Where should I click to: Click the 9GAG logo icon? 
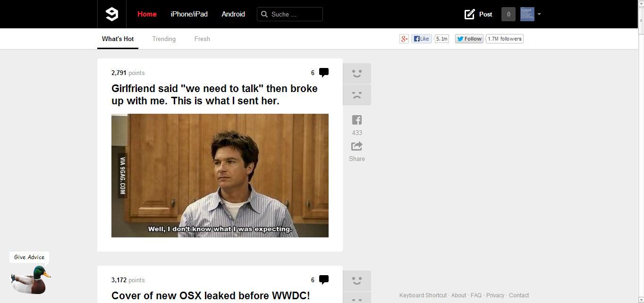pyautogui.click(x=112, y=14)
